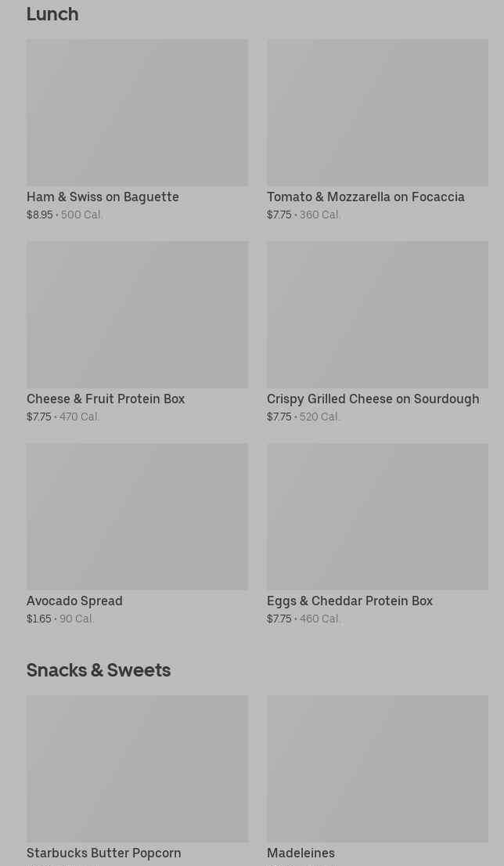Click the $1.65 price under Avocado Spread
This screenshot has height=866, width=504.
39,619
